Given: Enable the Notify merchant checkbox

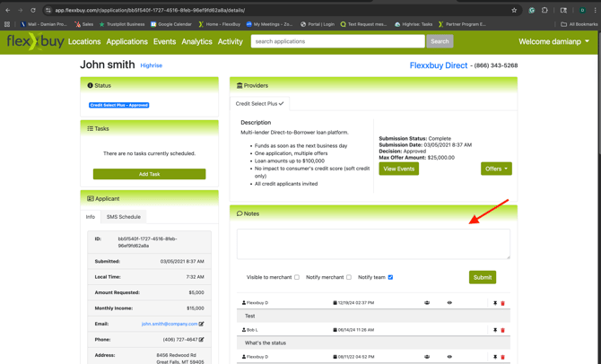Looking at the screenshot, I should pos(349,277).
